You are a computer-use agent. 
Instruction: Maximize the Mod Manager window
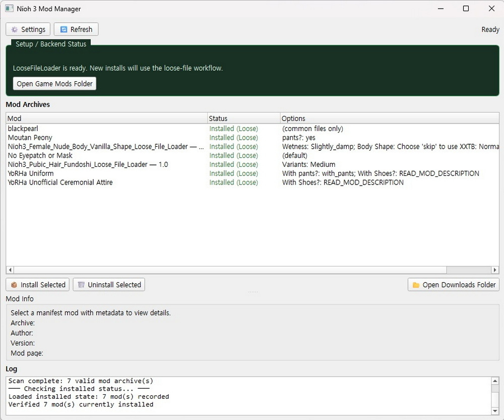coord(466,9)
